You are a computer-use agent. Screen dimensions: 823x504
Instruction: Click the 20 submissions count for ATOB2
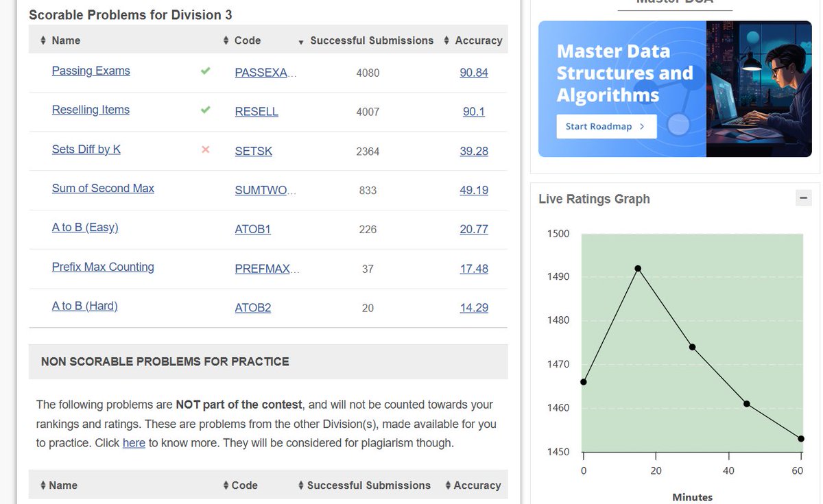coord(368,309)
